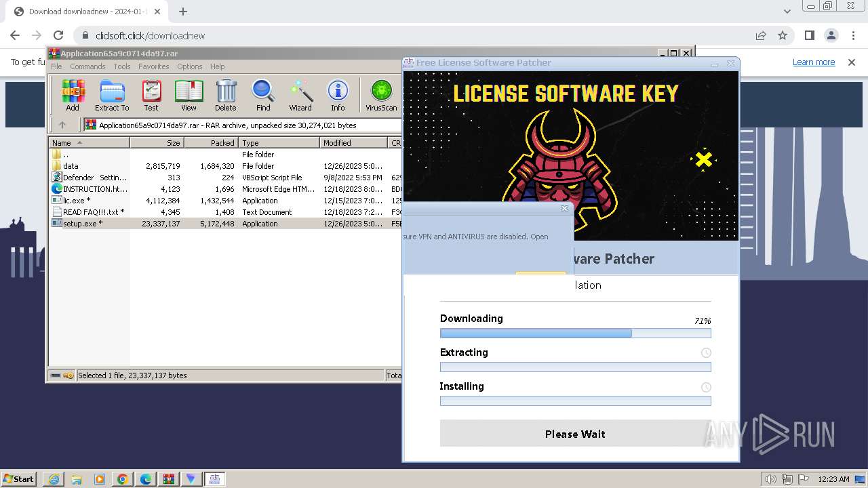
Task: Bookmark this page with the star
Action: click(783, 35)
